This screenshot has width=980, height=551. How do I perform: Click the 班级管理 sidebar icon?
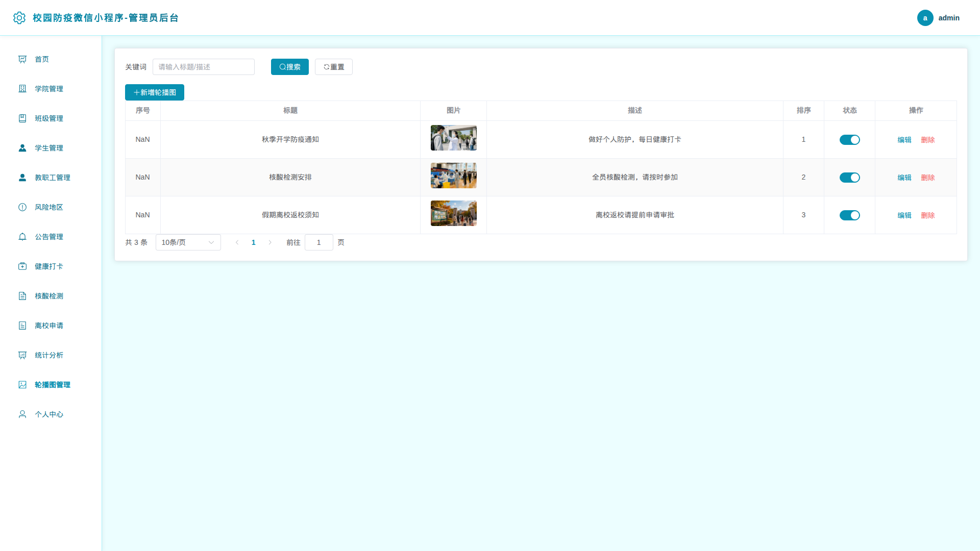click(x=22, y=118)
